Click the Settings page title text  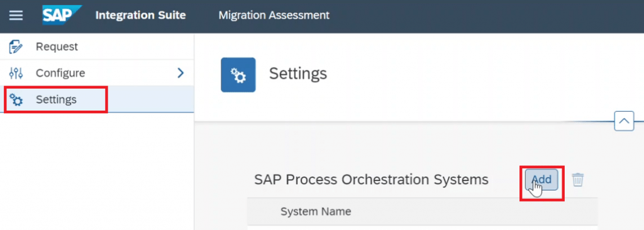297,74
